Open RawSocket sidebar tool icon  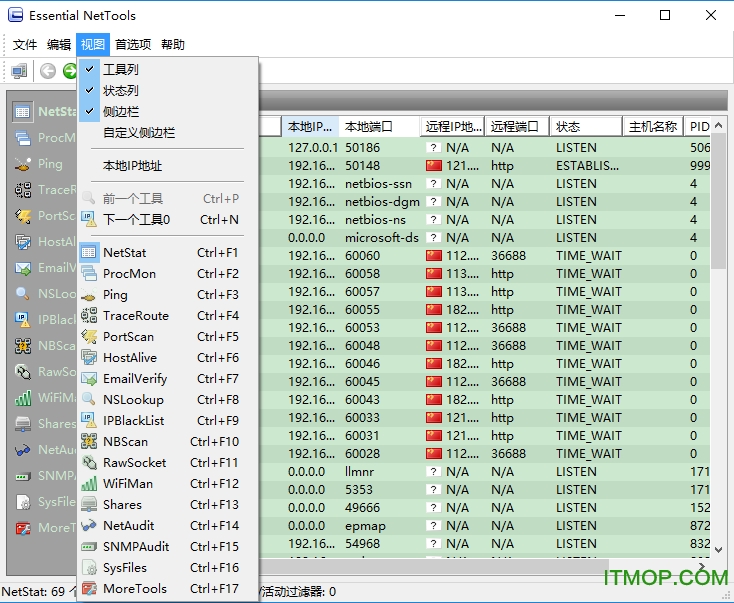(x=22, y=372)
